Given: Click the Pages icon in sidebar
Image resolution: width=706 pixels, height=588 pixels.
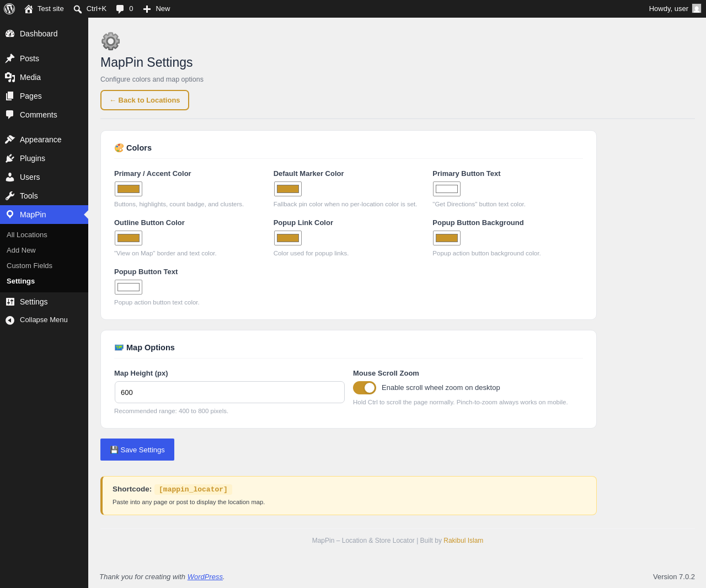Looking at the screenshot, I should click(x=10, y=96).
